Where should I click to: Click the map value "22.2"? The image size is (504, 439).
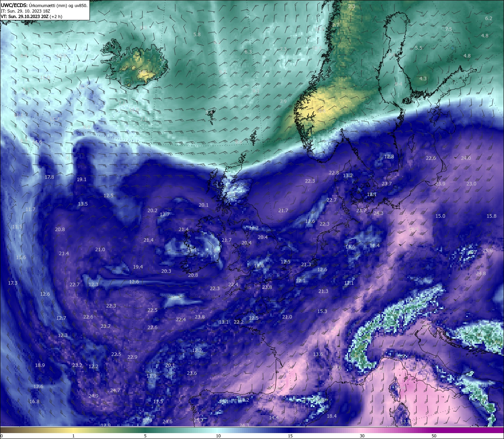tap(239, 322)
